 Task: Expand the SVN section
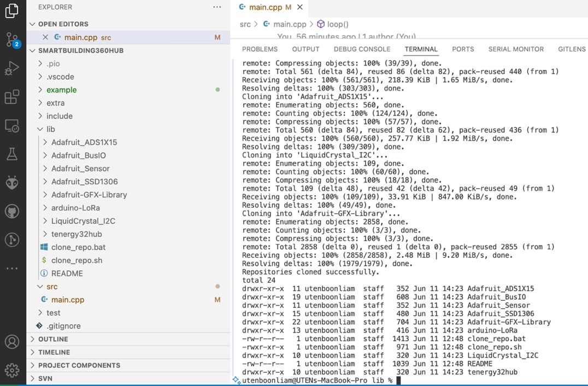(x=128, y=378)
